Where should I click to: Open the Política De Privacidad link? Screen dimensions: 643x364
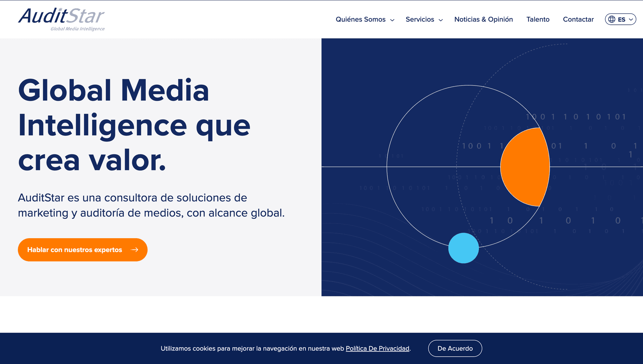[377, 349]
